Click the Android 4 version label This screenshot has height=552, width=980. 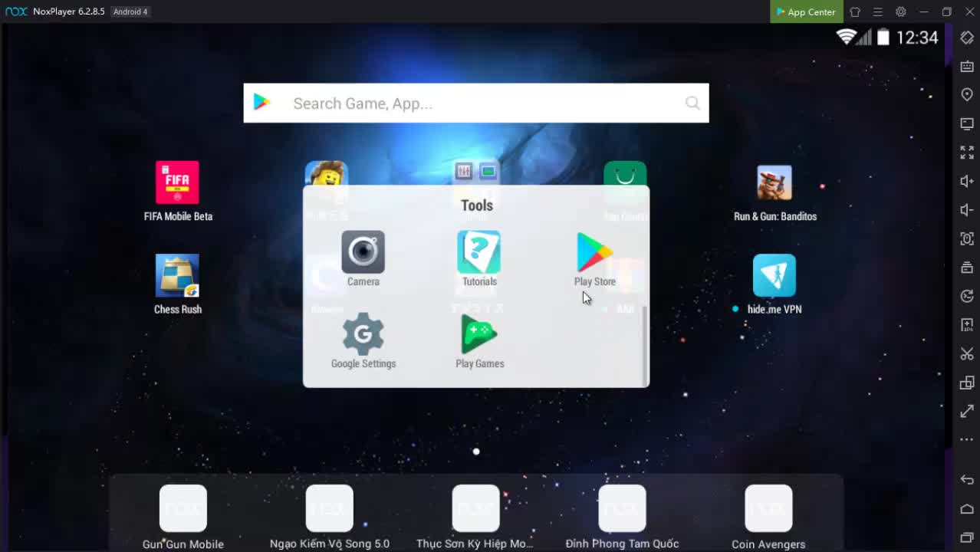[130, 11]
